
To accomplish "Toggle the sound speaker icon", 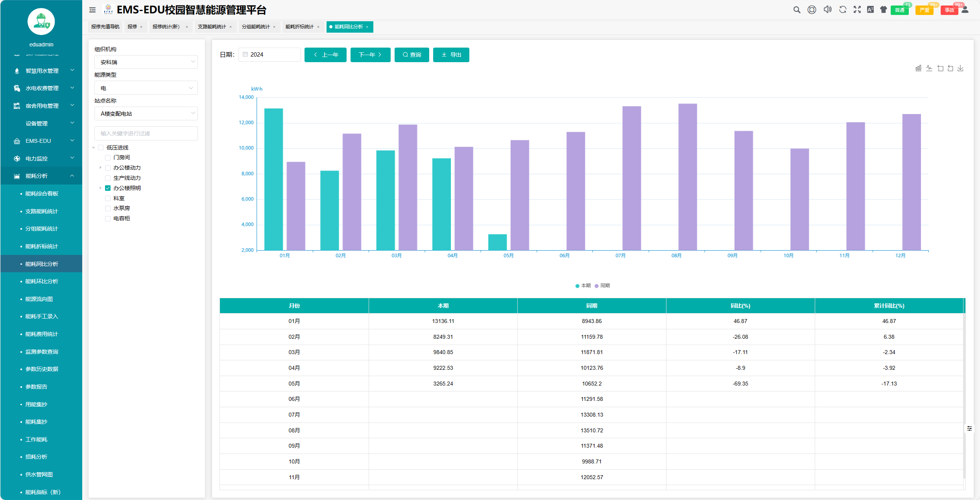I will (827, 10).
